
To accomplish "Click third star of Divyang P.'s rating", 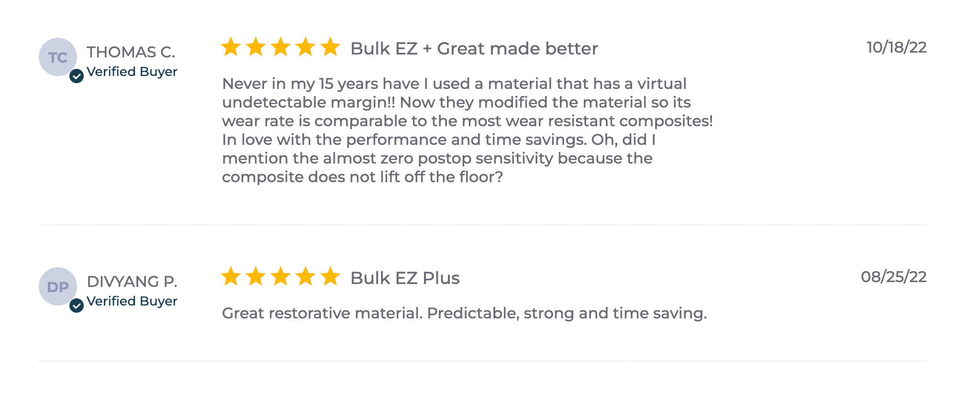I will coord(280,276).
